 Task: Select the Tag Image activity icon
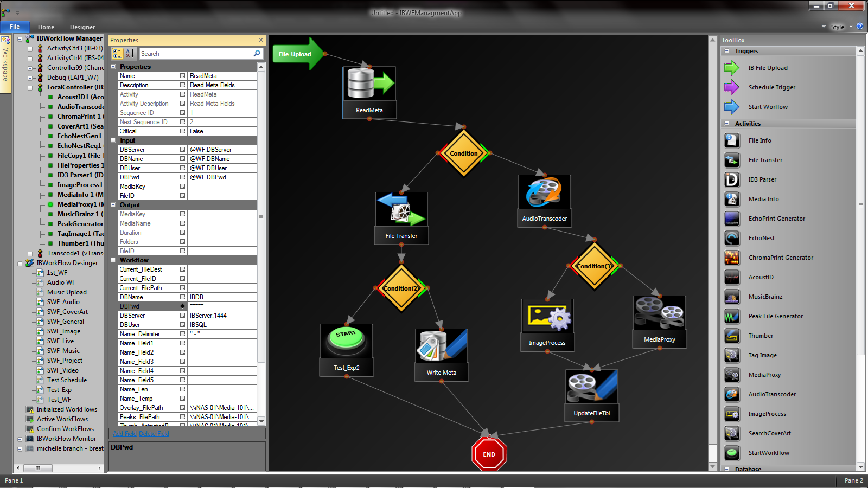(732, 355)
